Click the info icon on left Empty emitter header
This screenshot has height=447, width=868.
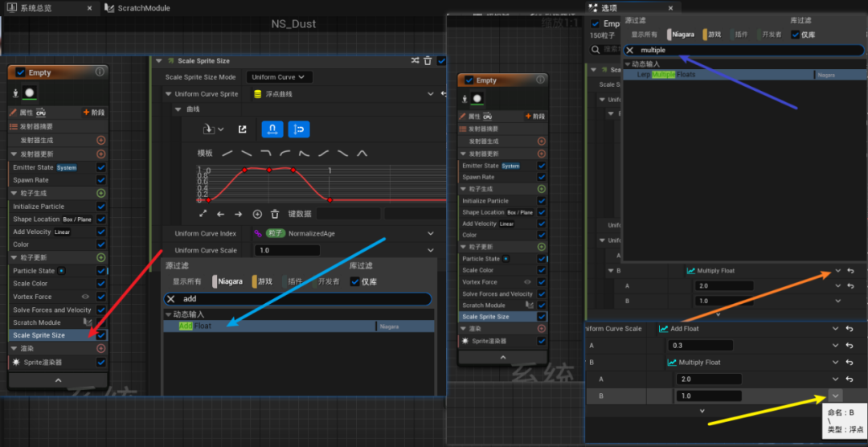point(100,72)
